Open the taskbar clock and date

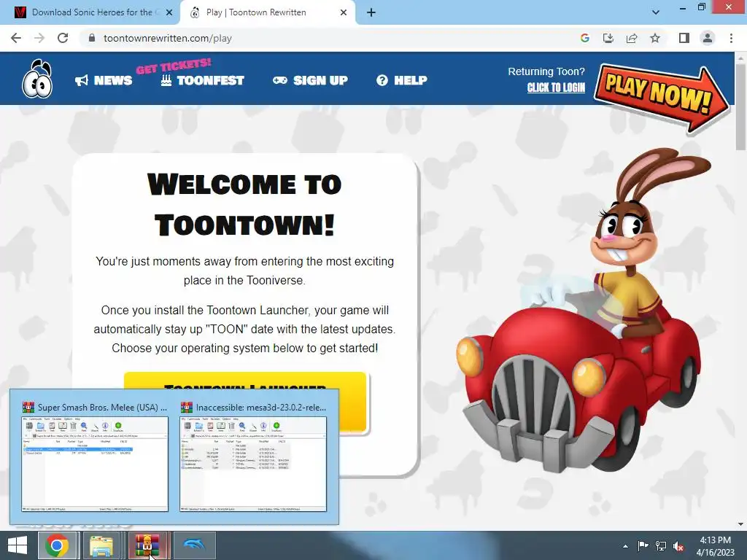pos(715,546)
